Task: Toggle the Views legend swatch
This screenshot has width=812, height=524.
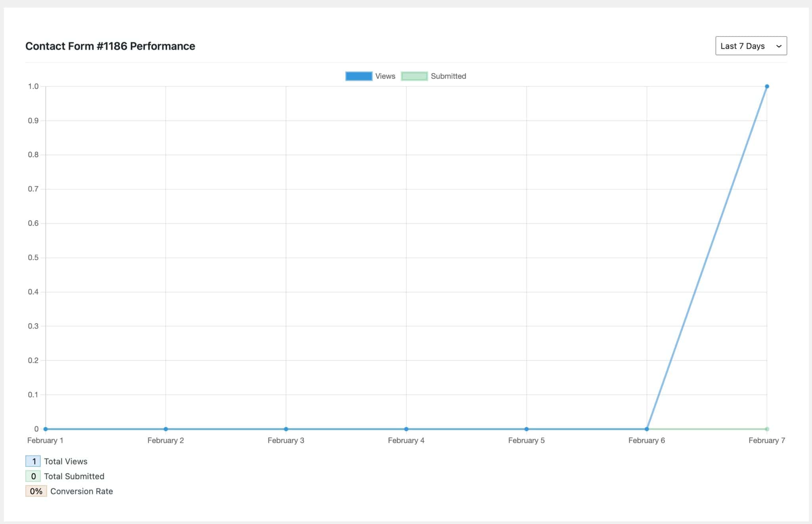Action: coord(358,76)
